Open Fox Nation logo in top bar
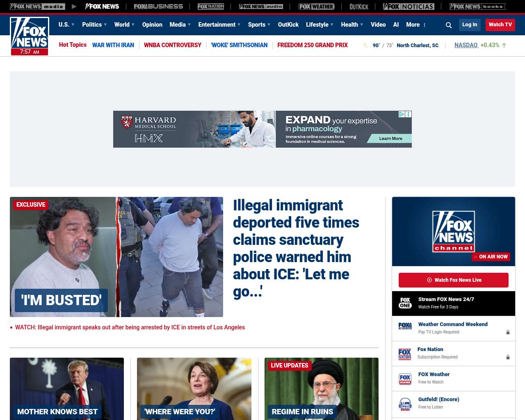The image size is (525, 420). tap(211, 7)
